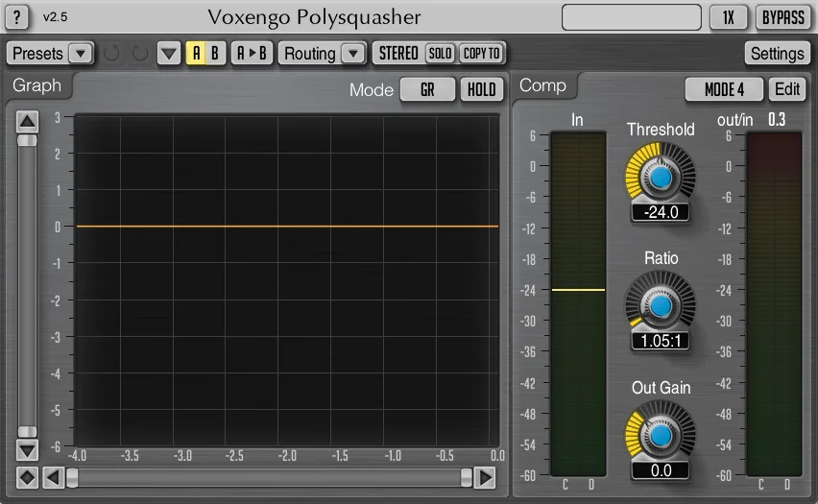Click the vertical zoom up arrow
This screenshot has width=818, height=504.
point(27,122)
